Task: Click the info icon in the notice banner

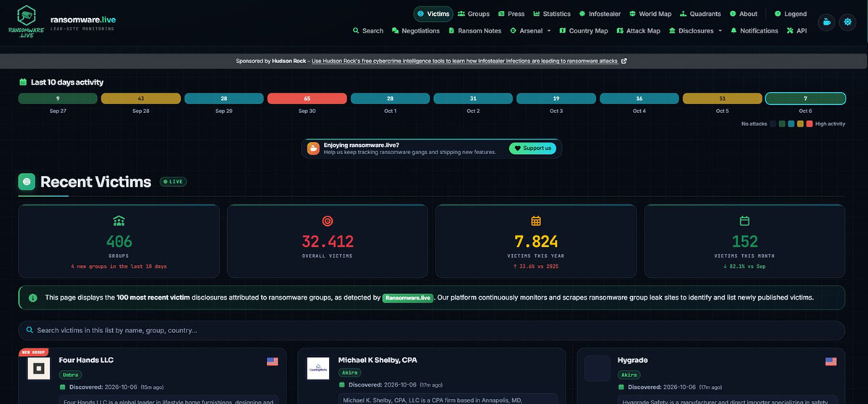Action: [x=33, y=298]
